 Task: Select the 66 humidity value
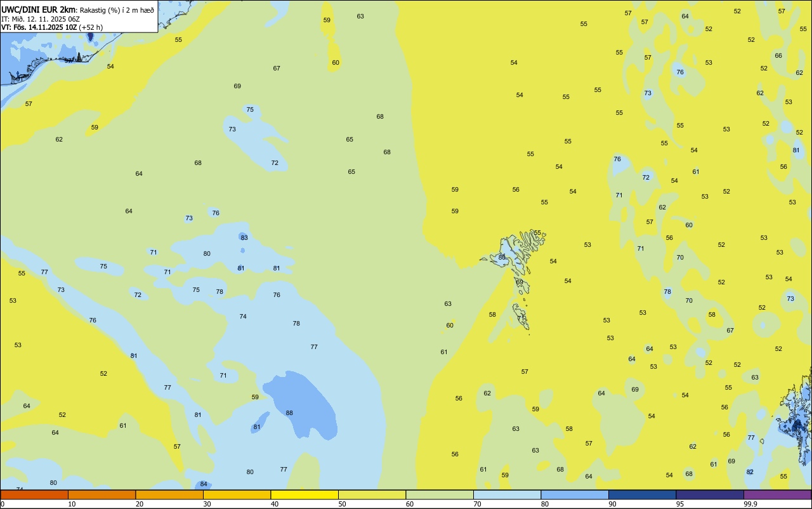[778, 55]
